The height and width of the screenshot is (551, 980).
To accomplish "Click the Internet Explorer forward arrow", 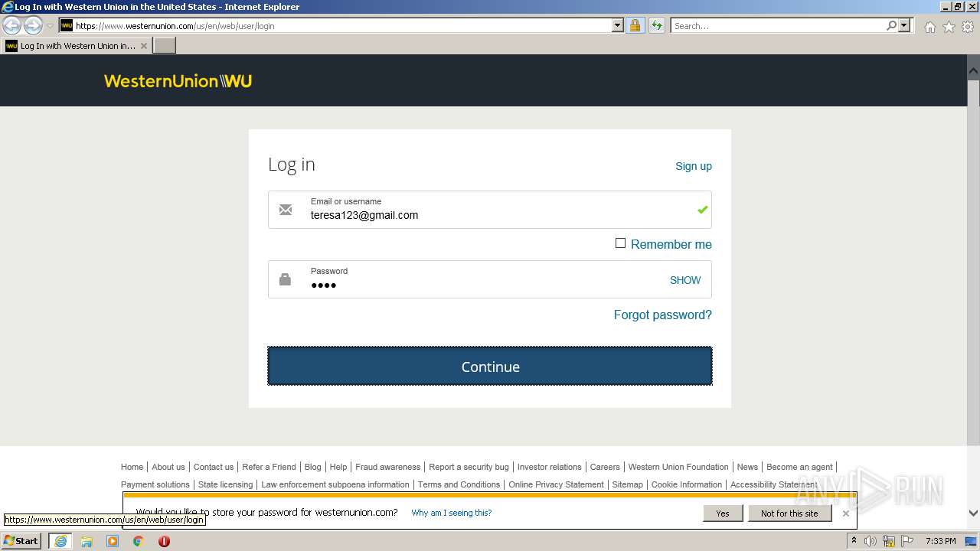I will pyautogui.click(x=33, y=25).
